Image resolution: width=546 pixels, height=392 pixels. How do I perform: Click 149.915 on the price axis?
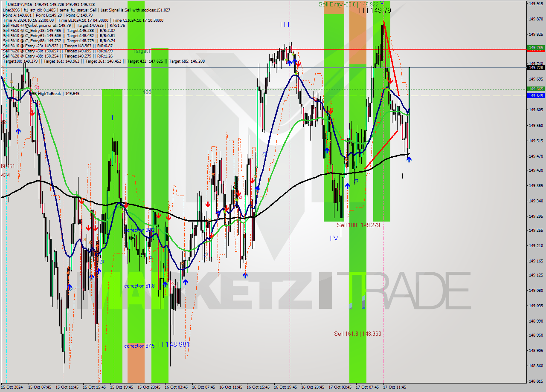point(536,3)
